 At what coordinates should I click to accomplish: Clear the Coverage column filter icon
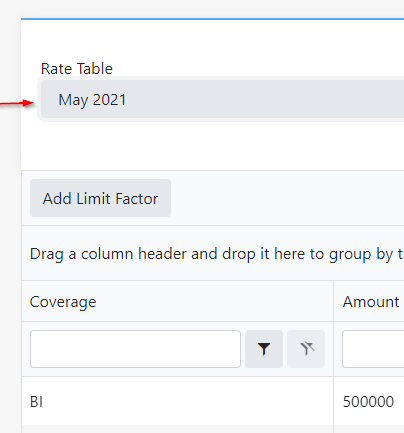click(x=306, y=349)
